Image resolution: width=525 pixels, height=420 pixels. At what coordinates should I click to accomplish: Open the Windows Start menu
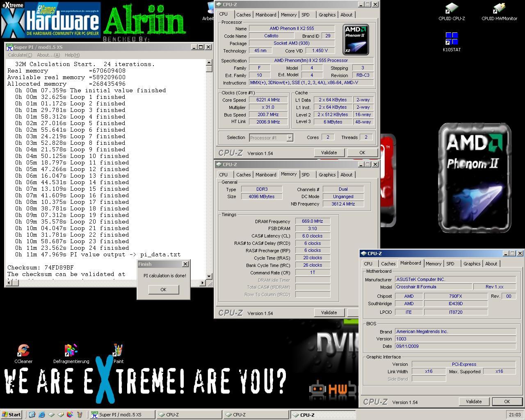pos(11,415)
